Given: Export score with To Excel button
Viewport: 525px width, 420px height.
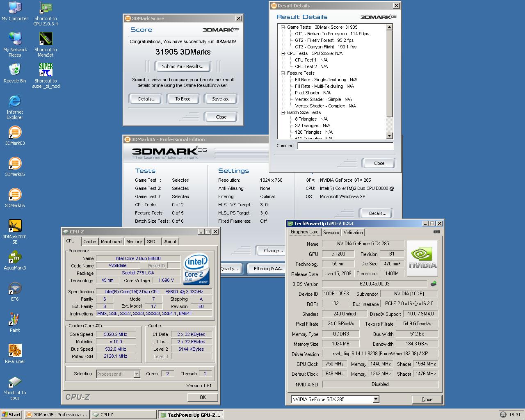Looking at the screenshot, I should click(x=183, y=99).
